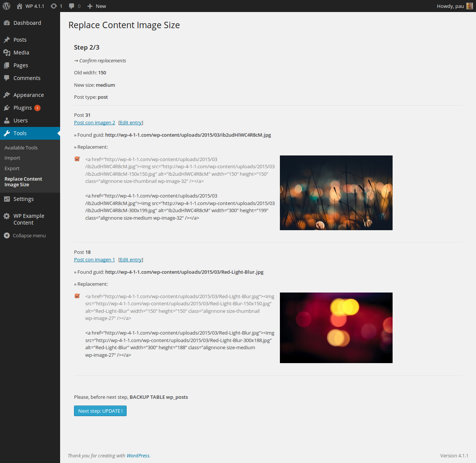Uncheck the Post 18 replacement checkbox

point(77,296)
